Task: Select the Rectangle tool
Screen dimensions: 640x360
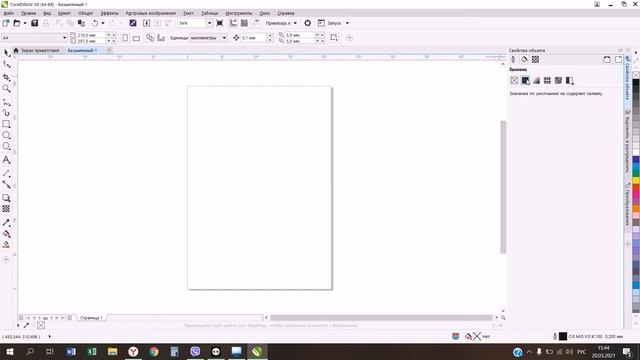Action: click(x=6, y=124)
